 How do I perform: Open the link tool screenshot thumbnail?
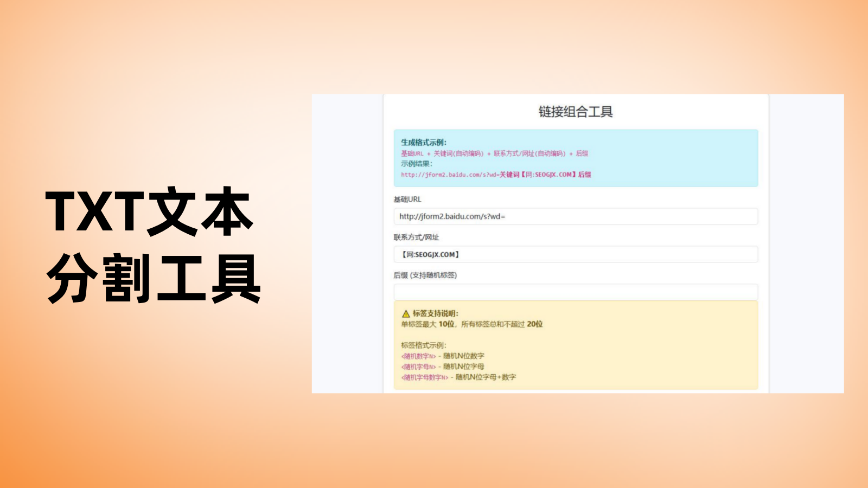click(578, 243)
